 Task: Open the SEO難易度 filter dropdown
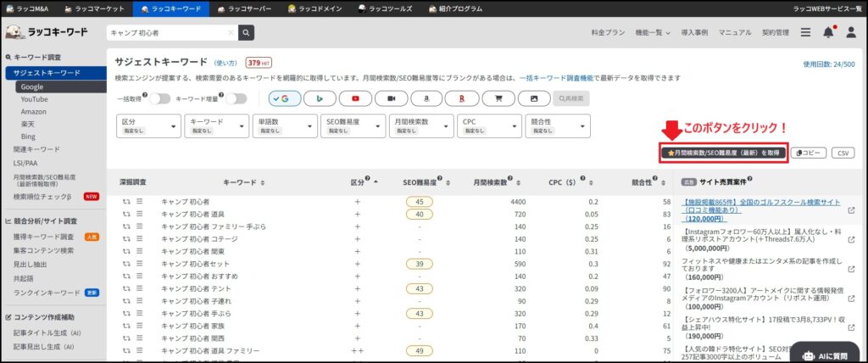pos(353,126)
